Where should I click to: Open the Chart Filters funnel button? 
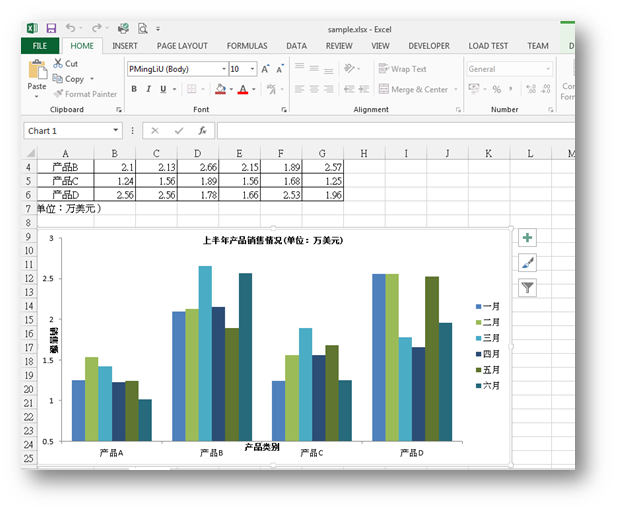pos(527,288)
